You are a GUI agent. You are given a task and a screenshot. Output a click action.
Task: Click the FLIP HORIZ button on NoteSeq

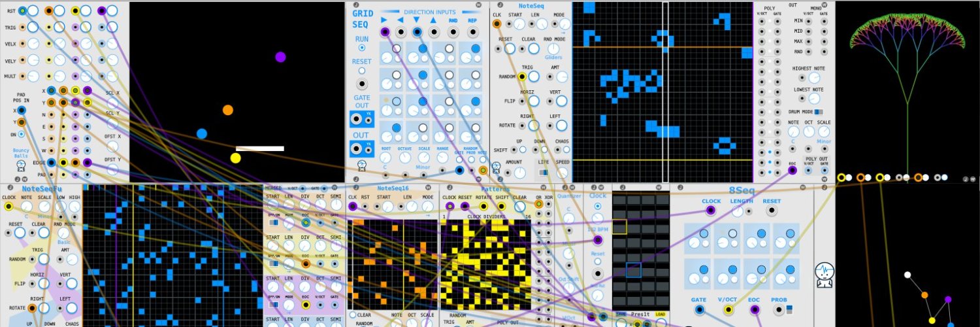pyautogui.click(x=534, y=101)
